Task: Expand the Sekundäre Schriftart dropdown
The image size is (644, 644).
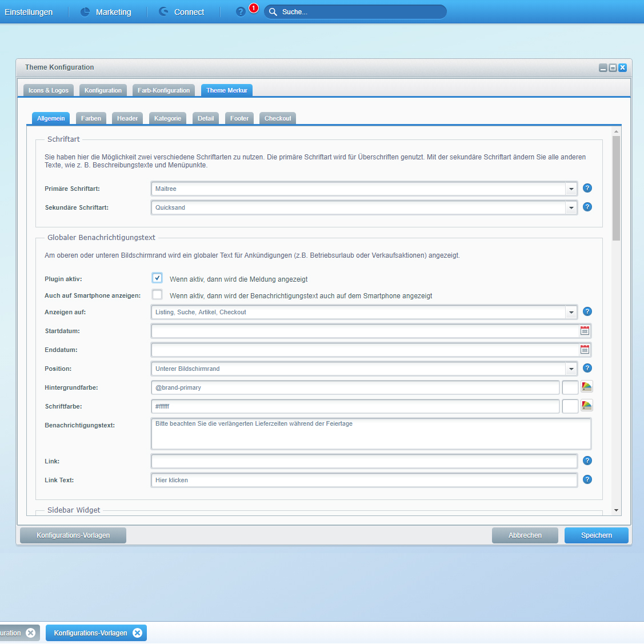Action: pos(571,207)
